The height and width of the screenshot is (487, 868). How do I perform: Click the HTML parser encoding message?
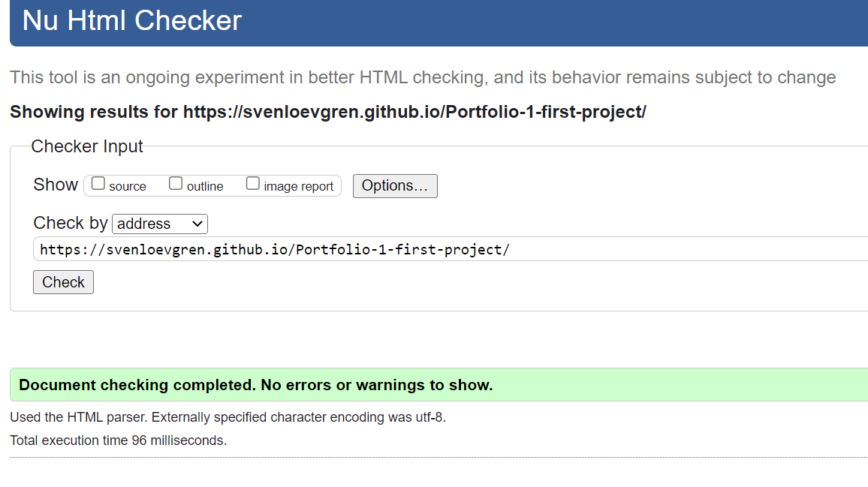228,416
